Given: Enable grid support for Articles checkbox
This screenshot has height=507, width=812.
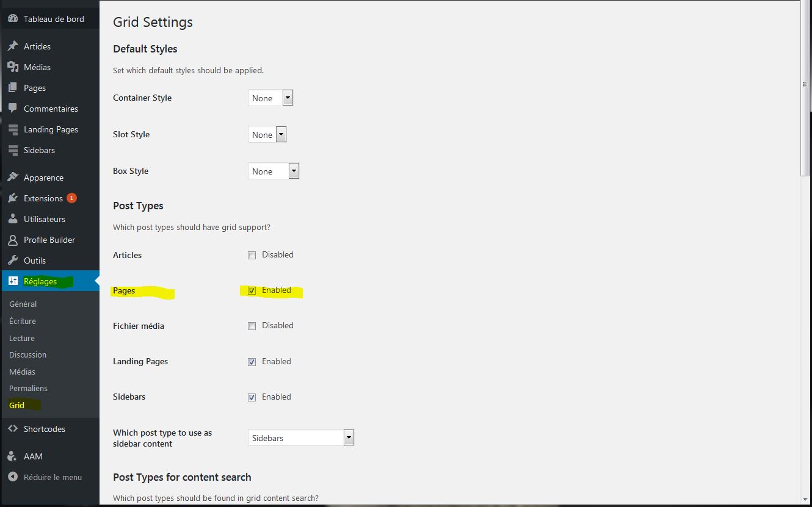Looking at the screenshot, I should tap(252, 255).
